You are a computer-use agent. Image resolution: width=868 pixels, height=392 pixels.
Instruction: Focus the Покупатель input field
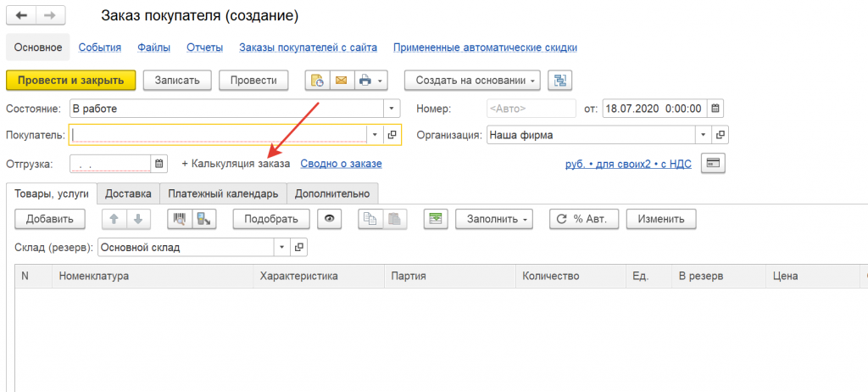click(x=218, y=135)
